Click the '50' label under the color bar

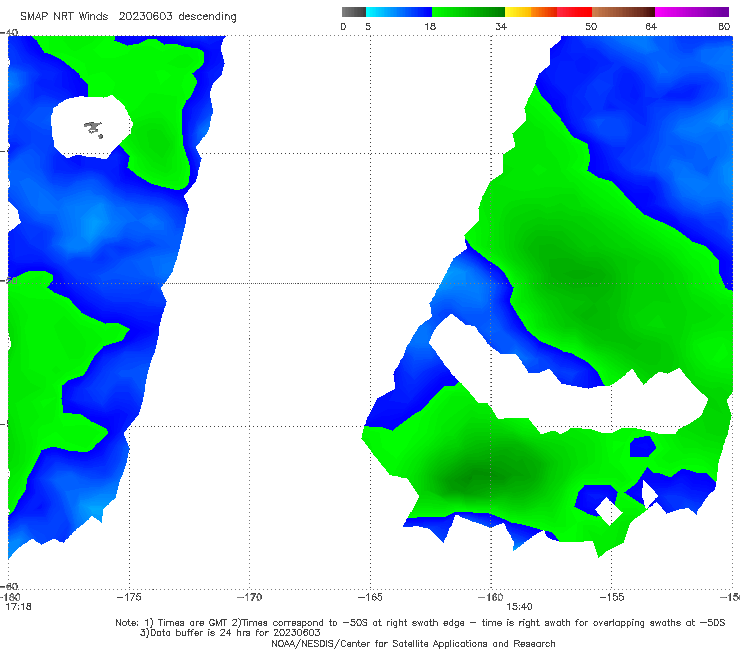(591, 27)
